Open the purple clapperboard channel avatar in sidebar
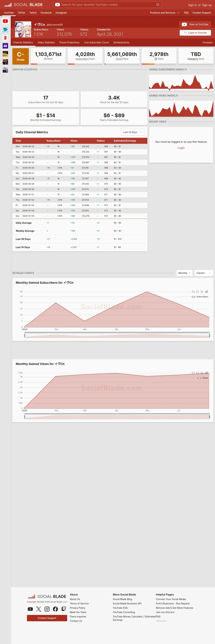 pos(5,46)
